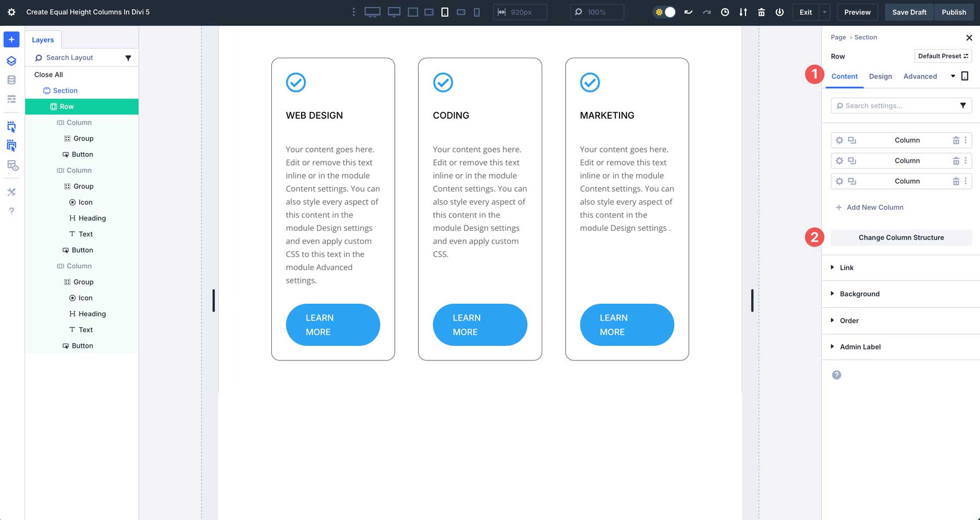Image resolution: width=980 pixels, height=520 pixels.
Task: Expand the Admin Label settings group
Action: 860,347
